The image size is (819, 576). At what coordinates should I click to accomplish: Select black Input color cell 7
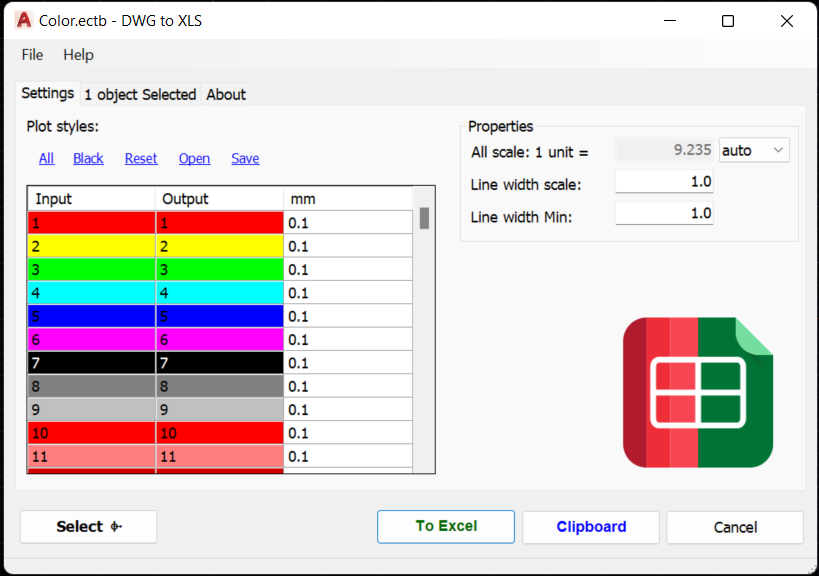point(91,363)
